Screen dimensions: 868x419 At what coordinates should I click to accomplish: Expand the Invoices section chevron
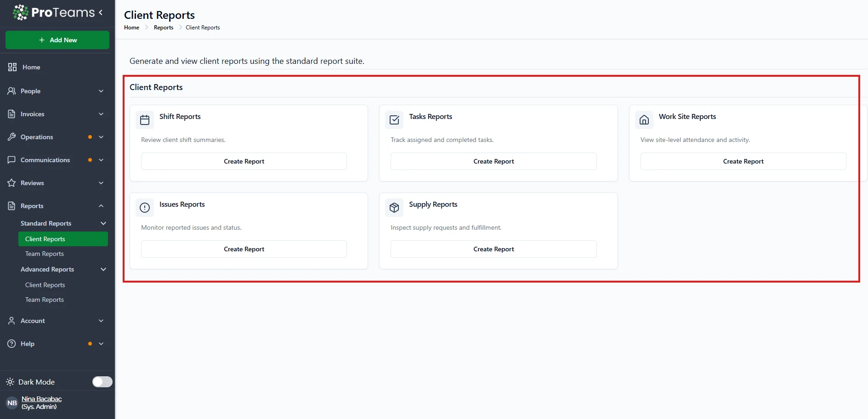[x=101, y=114]
